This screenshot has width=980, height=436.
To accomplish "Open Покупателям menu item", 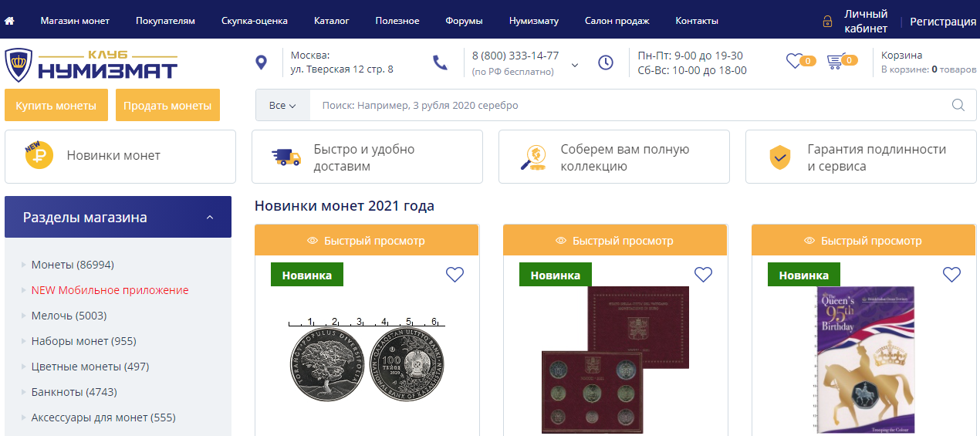I will click(x=165, y=21).
